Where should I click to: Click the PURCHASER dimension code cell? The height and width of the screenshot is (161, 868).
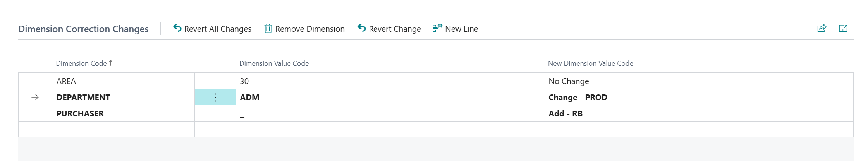pyautogui.click(x=80, y=114)
